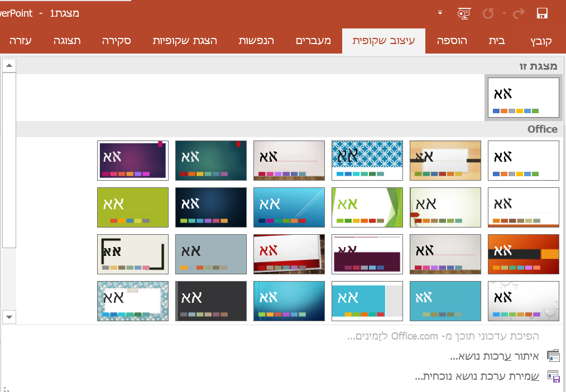
Task: Click the Undo arrow icon
Action: [x=488, y=14]
